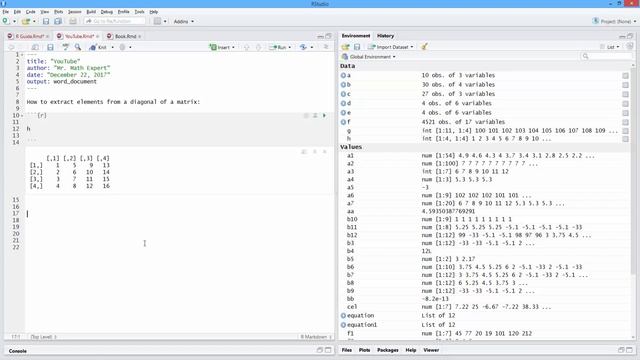Click the run-all-chunks-above icon in chunk

click(315, 116)
